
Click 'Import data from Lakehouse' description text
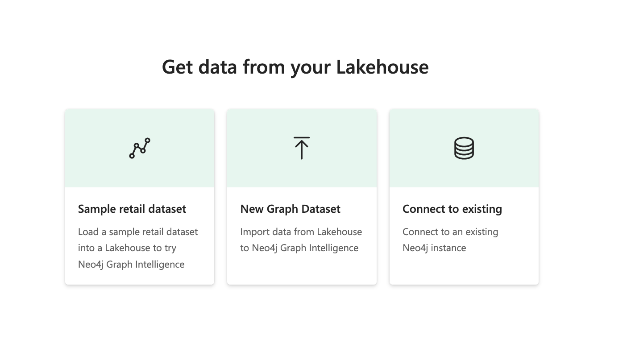pos(301,240)
